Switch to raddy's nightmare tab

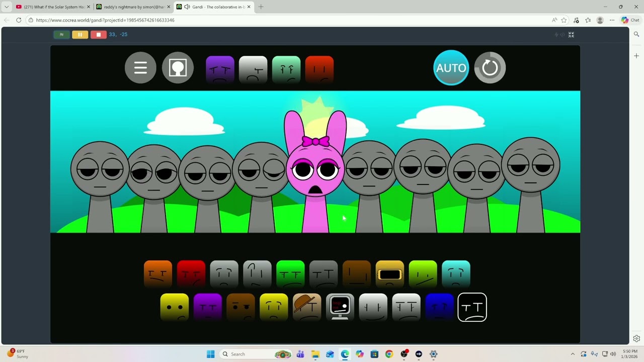(x=133, y=7)
